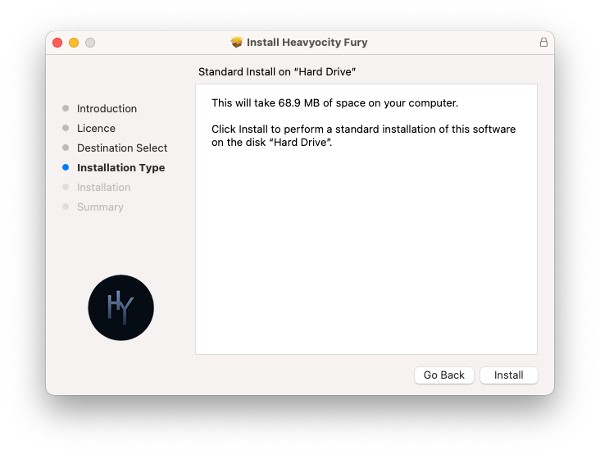The width and height of the screenshot is (600, 456).
Task: Select the Licence step in sidebar
Action: pyautogui.click(x=96, y=128)
